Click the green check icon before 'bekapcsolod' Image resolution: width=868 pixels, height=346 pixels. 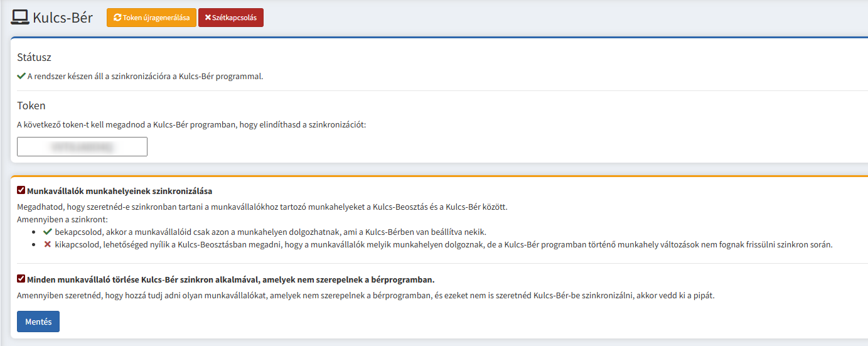coord(47,232)
